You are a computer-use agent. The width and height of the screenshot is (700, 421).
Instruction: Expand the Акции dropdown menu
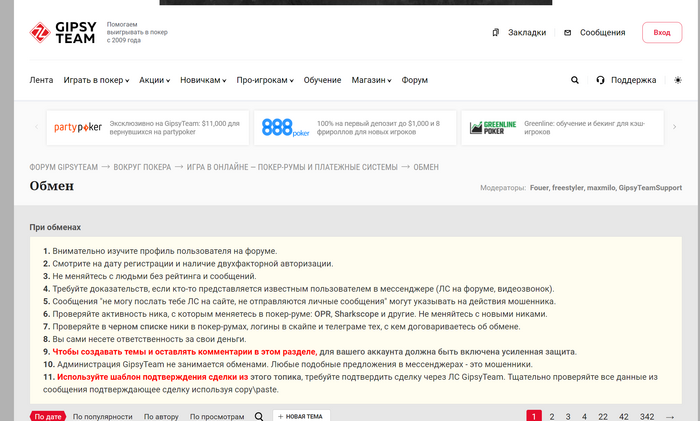(x=154, y=80)
